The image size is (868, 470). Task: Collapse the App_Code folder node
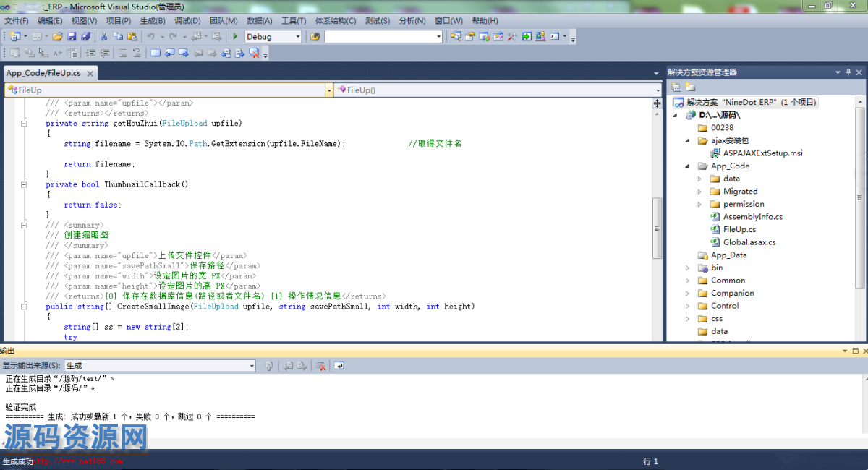click(688, 166)
